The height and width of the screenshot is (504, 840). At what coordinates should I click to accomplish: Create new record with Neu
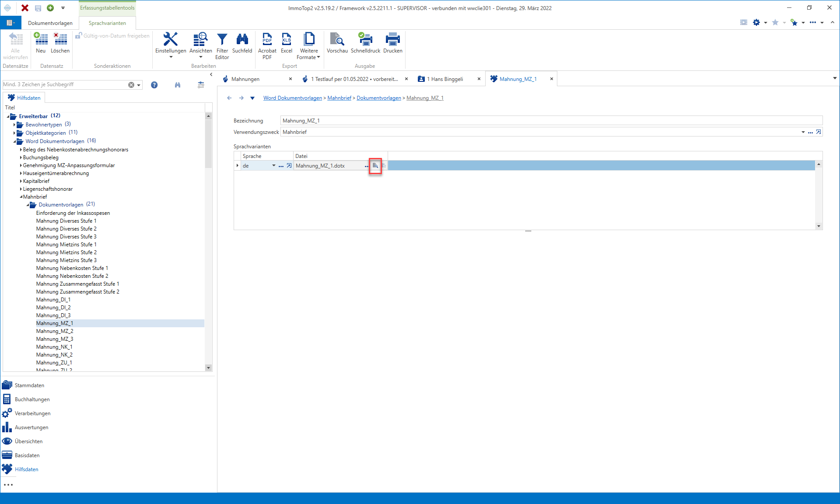tap(41, 43)
